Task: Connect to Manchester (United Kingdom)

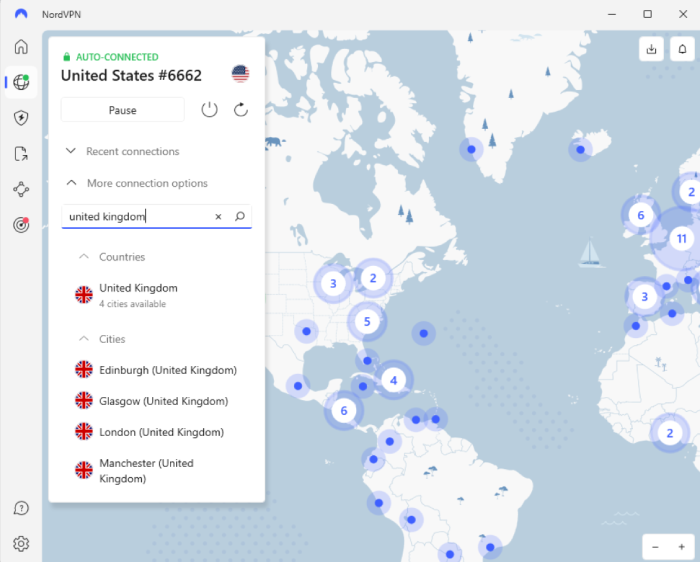Action: tap(156, 471)
